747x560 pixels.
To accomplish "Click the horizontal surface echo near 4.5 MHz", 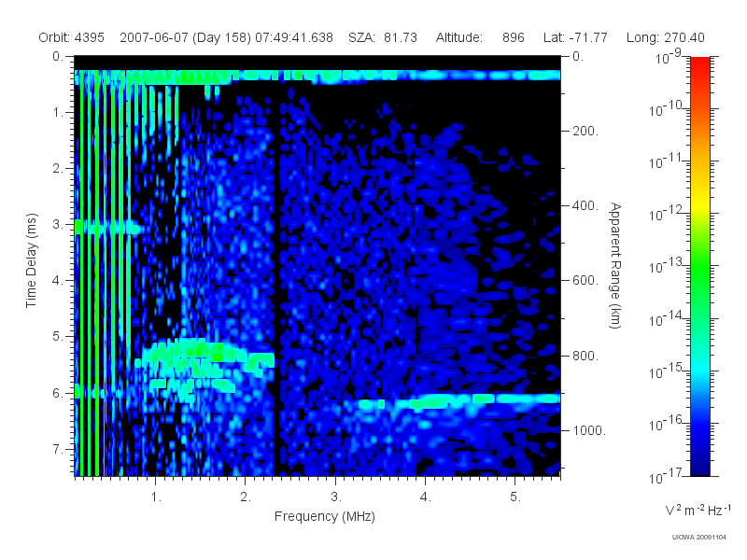I will click(x=486, y=399).
